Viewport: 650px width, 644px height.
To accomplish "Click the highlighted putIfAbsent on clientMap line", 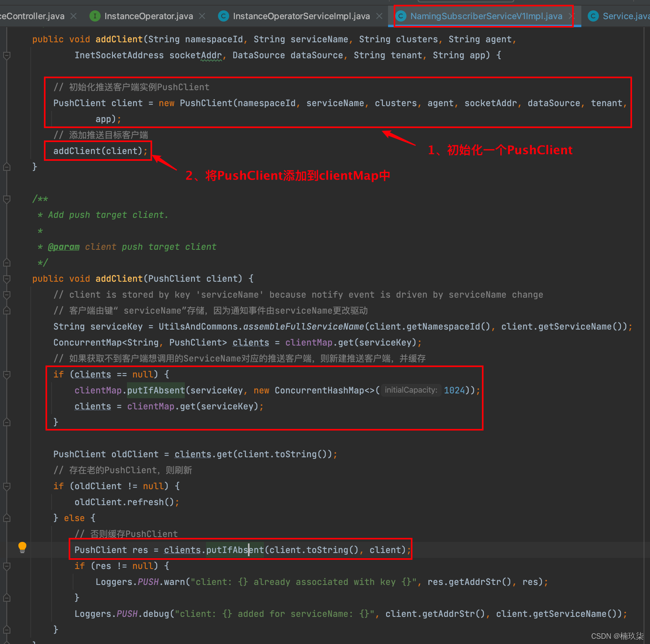I will 156,390.
